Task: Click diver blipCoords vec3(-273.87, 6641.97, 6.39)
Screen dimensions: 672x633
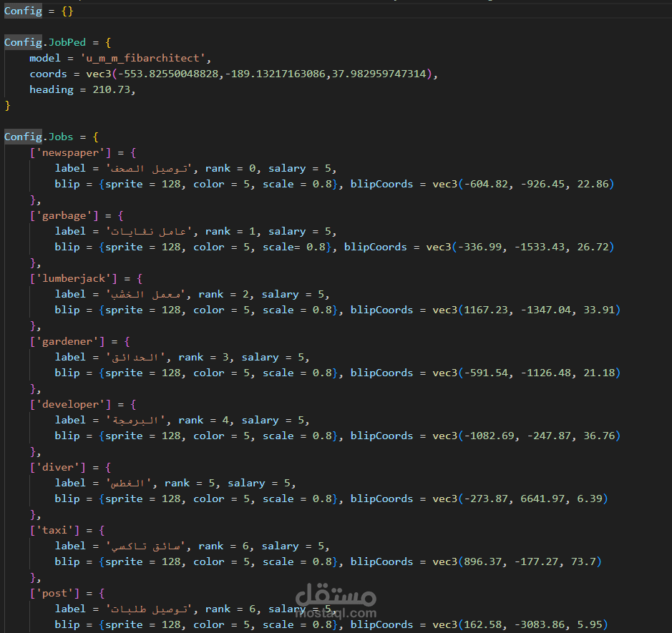Action: pos(520,499)
